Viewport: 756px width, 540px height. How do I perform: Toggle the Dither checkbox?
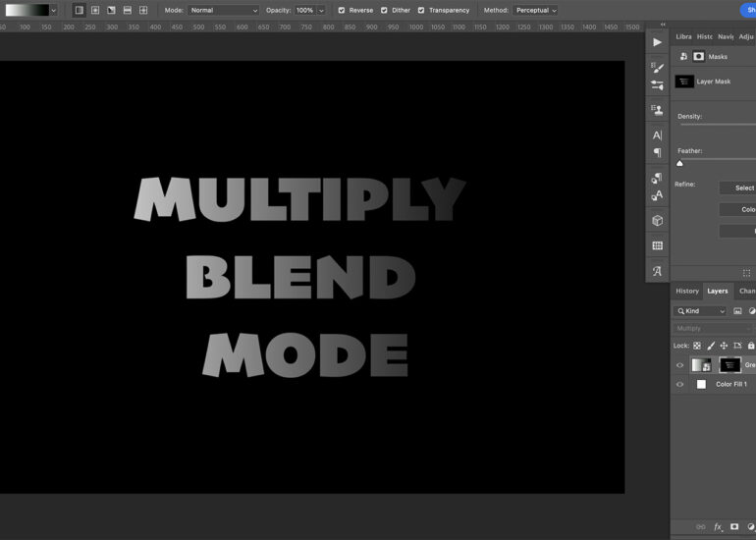pos(384,10)
